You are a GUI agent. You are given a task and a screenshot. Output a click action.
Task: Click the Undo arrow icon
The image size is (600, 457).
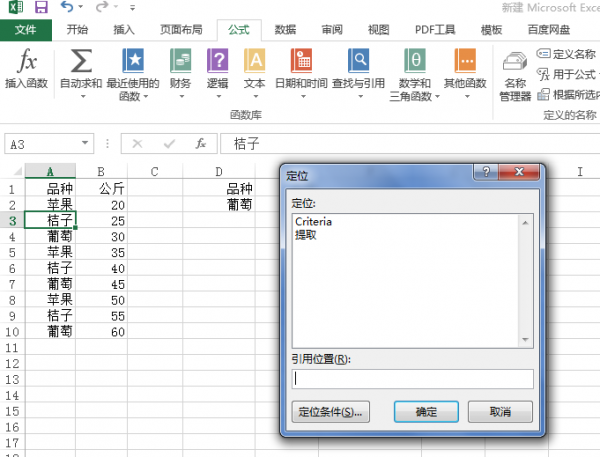point(67,7)
